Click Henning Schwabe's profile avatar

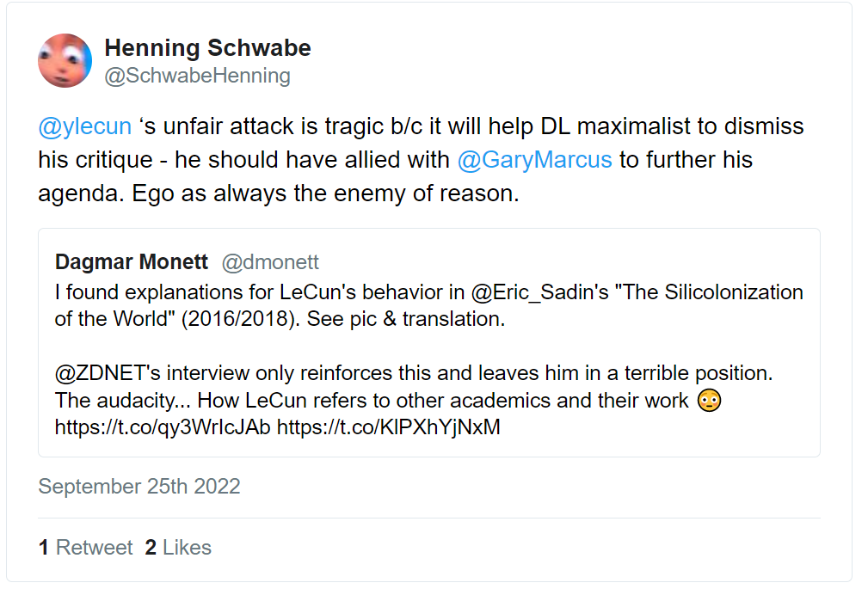click(65, 60)
